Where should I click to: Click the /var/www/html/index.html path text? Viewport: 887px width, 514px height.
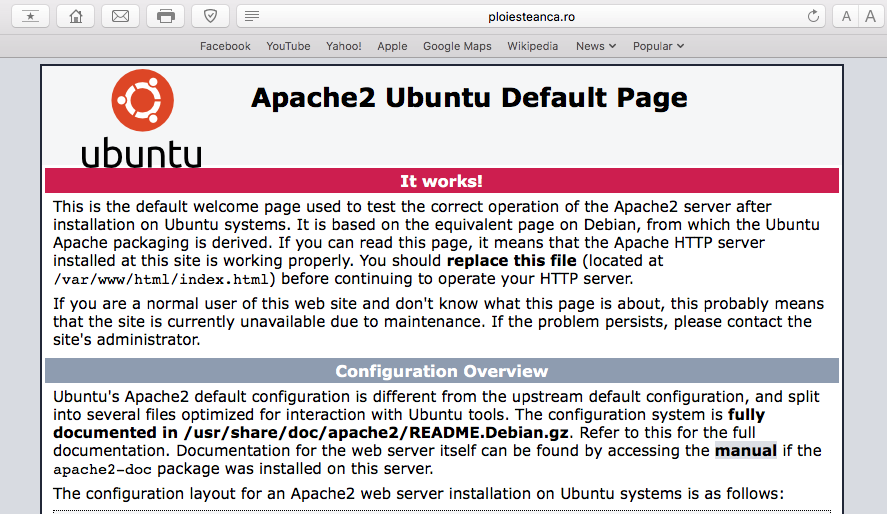pos(161,279)
